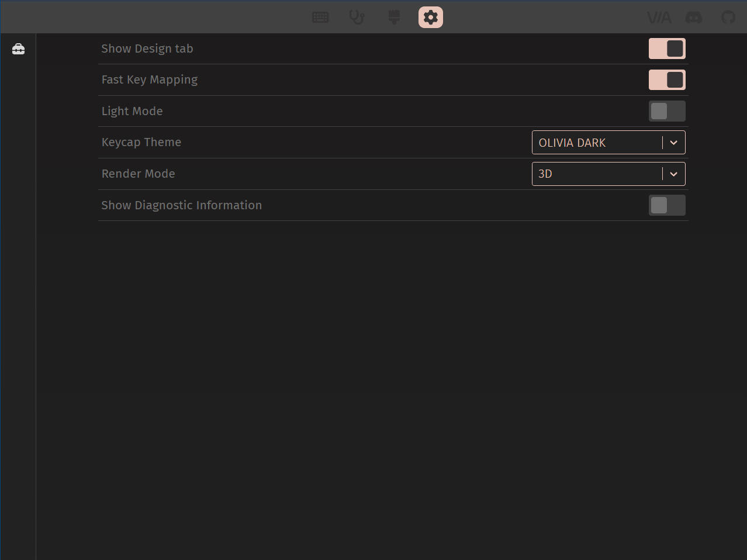747x560 pixels.
Task: Open the keyboard Configure tab icon
Action: pyautogui.click(x=320, y=18)
